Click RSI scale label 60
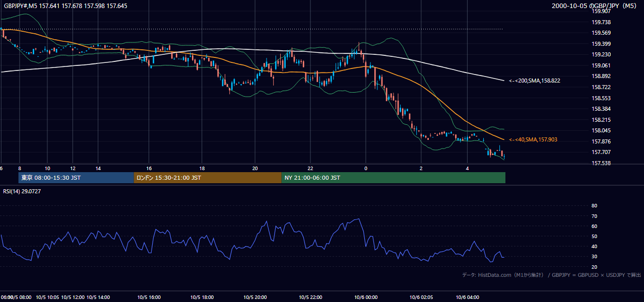This screenshot has height=302, width=644. point(594,226)
